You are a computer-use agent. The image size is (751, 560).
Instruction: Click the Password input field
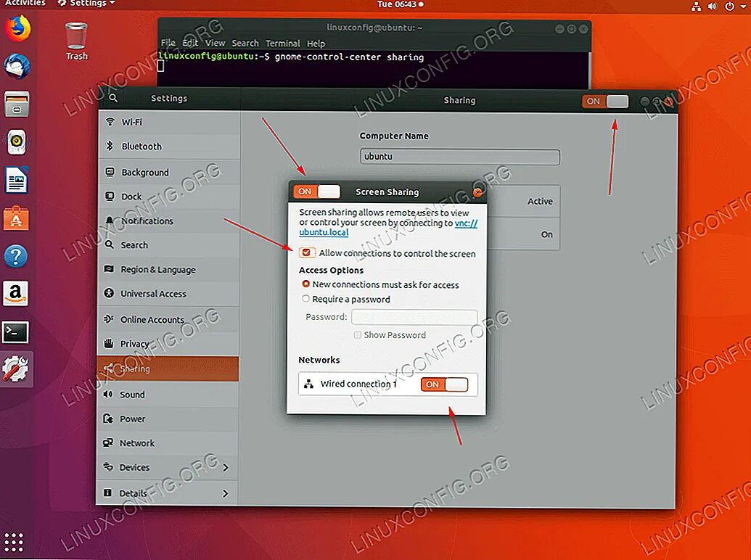(x=414, y=317)
